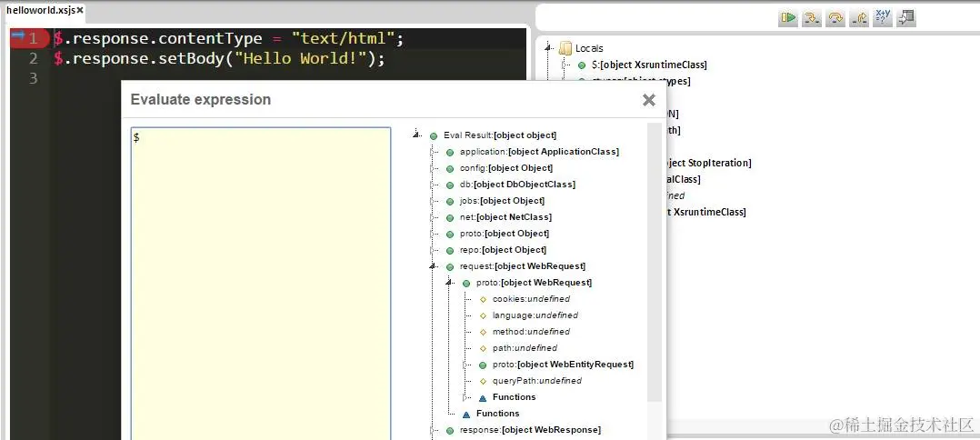Collapse the Eval Result root node
The width and height of the screenshot is (980, 440).
click(x=416, y=135)
